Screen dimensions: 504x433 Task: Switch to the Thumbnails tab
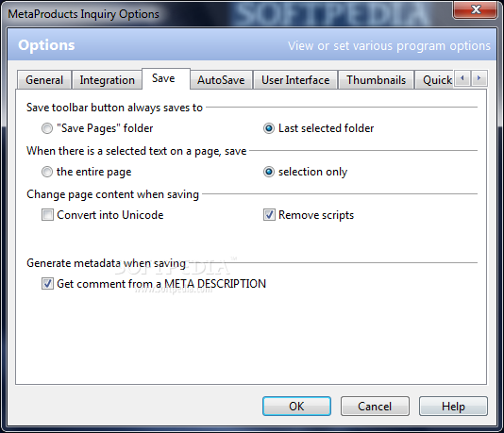pyautogui.click(x=376, y=79)
